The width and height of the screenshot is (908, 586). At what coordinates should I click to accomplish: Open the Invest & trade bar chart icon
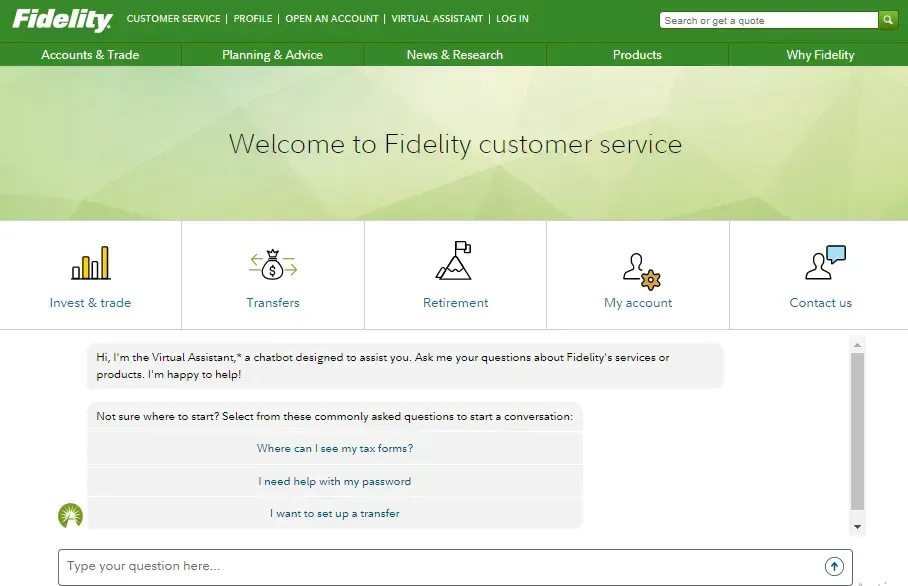pyautogui.click(x=90, y=263)
